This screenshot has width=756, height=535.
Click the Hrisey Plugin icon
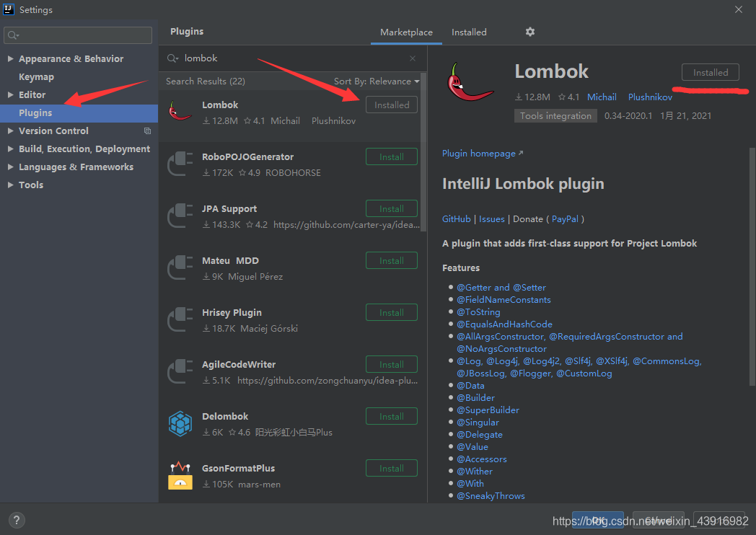click(180, 319)
